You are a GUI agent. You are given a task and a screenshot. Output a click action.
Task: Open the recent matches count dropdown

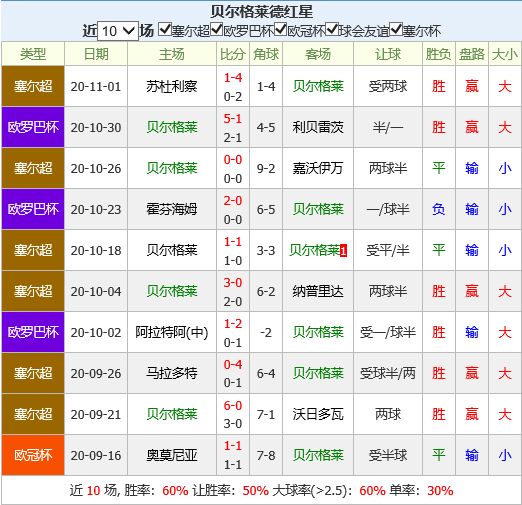(x=118, y=31)
